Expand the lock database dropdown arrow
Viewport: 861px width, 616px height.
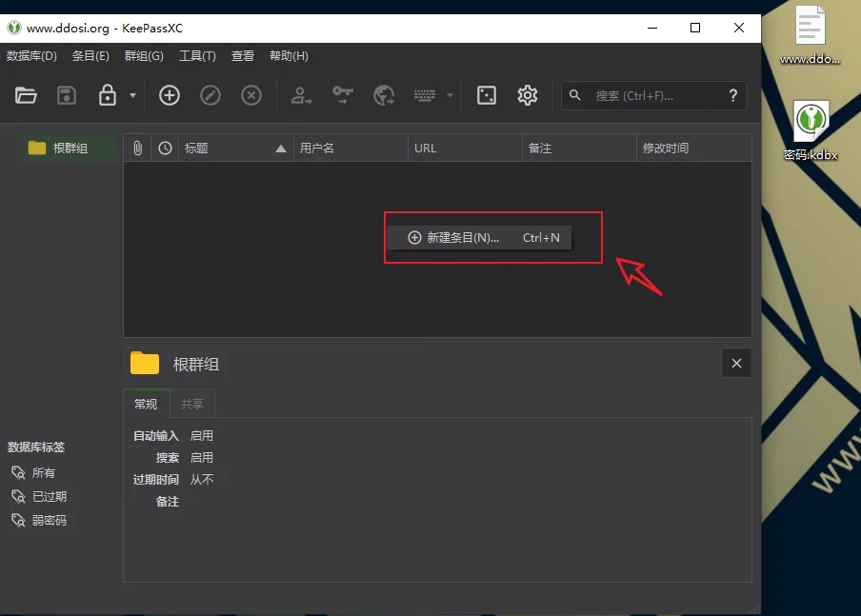(x=132, y=95)
